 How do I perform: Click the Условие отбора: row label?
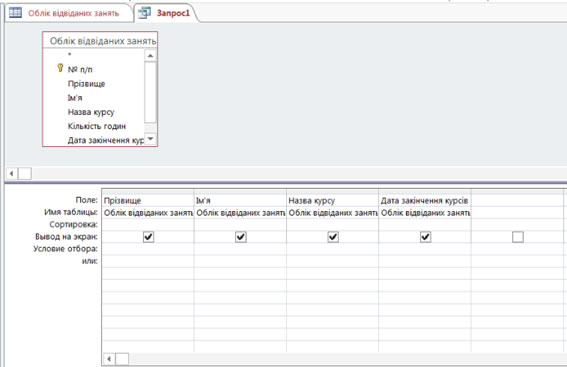tap(65, 249)
